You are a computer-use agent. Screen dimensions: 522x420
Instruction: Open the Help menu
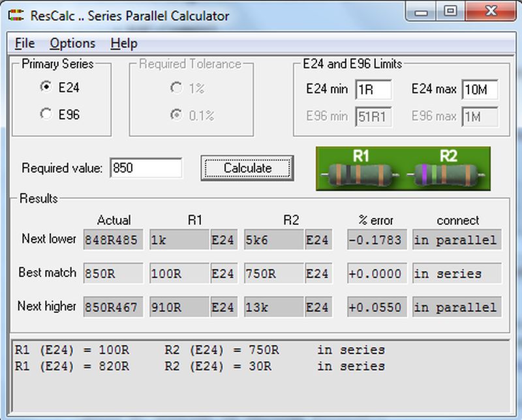click(124, 43)
